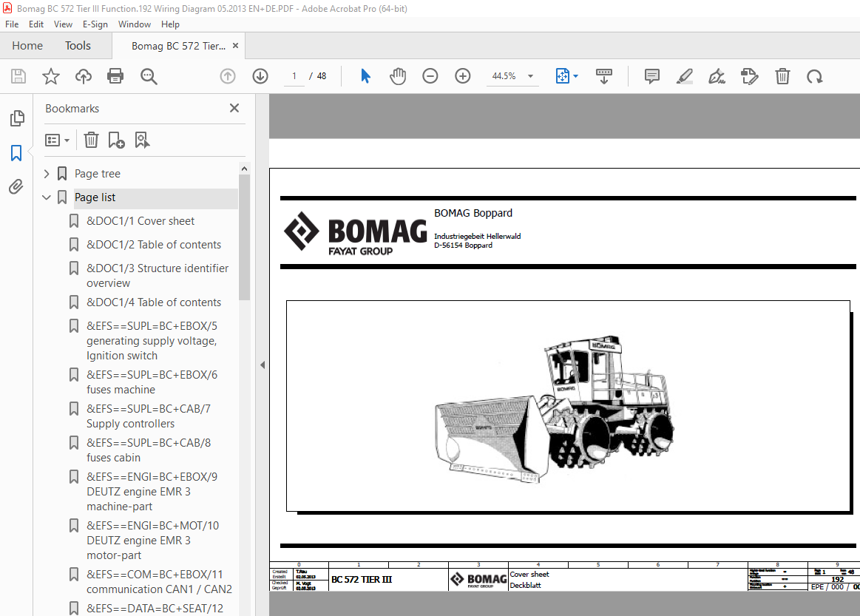Open bookmark MOT/10 DEUTZ engine motor-part
860x616 pixels.
(x=152, y=541)
